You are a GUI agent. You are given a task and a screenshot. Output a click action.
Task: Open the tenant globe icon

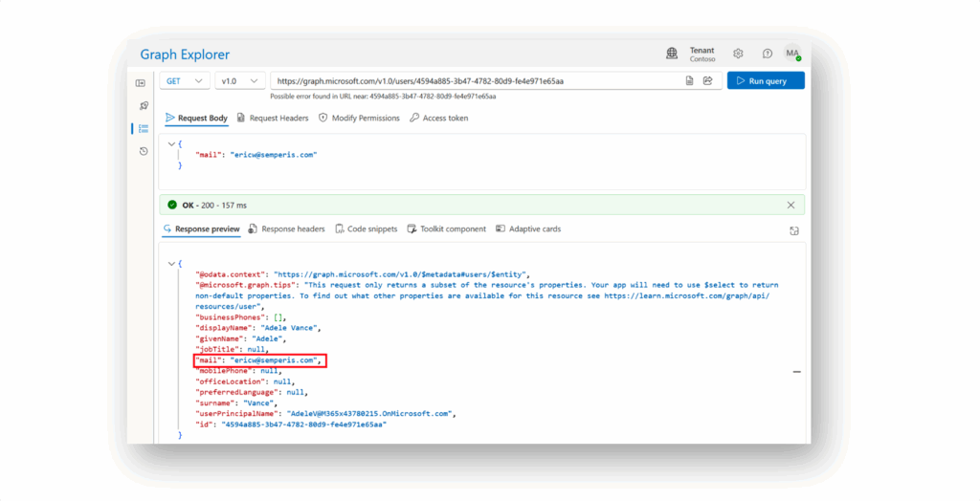672,54
